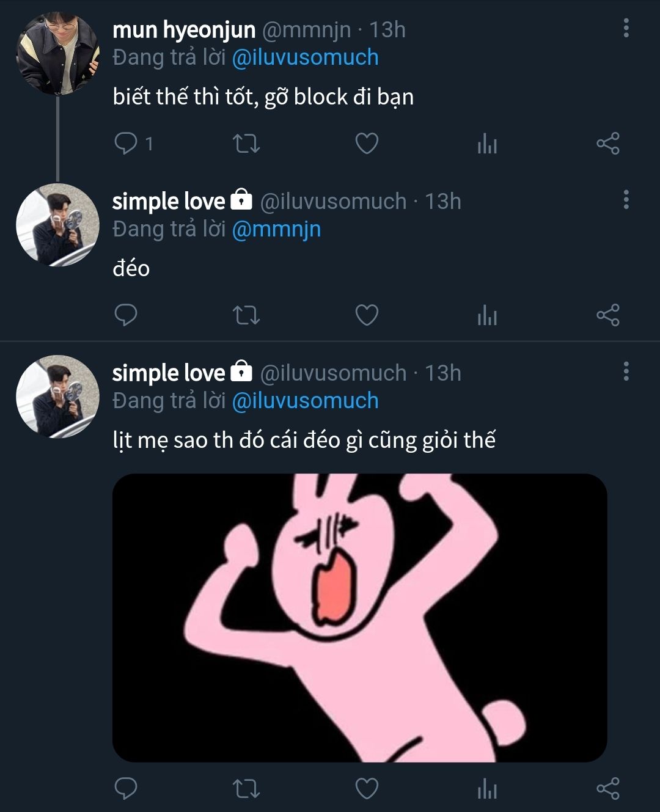Share the pink rabbit image tweet
The image size is (660, 812).
pos(607,789)
